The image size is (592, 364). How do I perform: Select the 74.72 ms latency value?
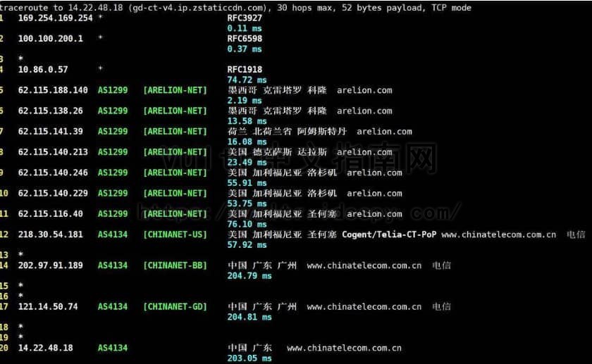tap(247, 80)
